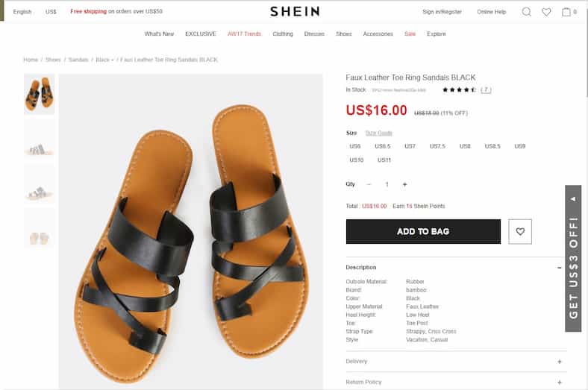Save item with heart button beside Add to Bag
The width and height of the screenshot is (588, 390).
tap(520, 231)
